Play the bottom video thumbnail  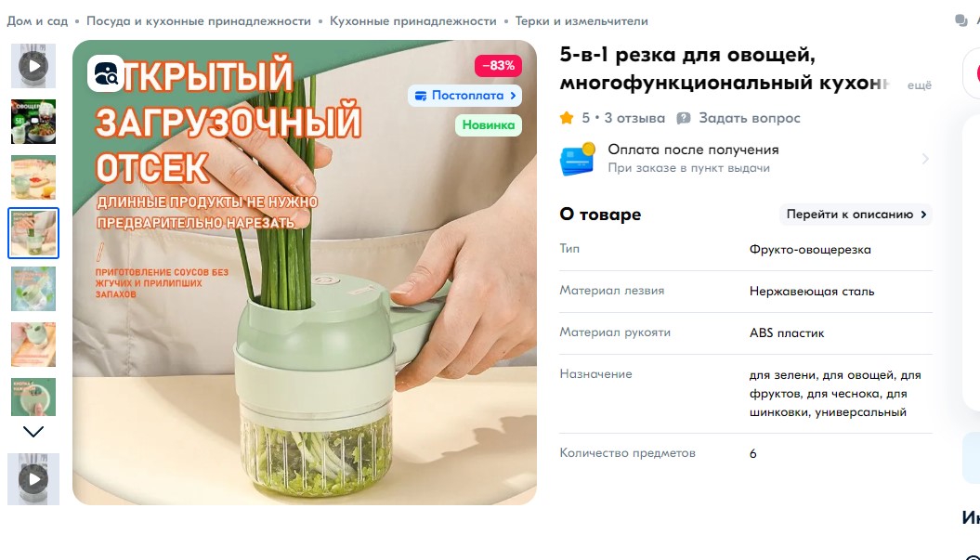[x=33, y=479]
